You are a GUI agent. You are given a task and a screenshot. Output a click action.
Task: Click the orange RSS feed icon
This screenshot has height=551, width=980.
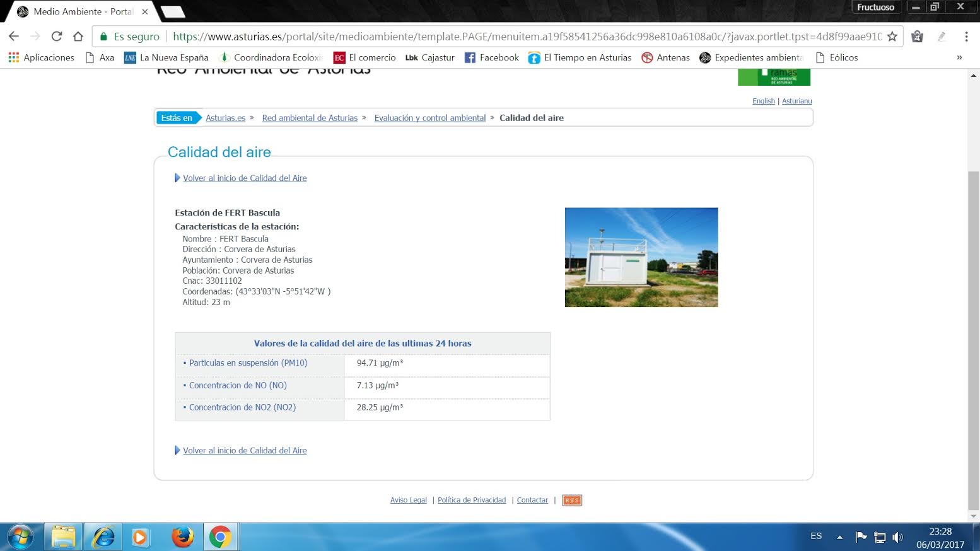click(571, 500)
